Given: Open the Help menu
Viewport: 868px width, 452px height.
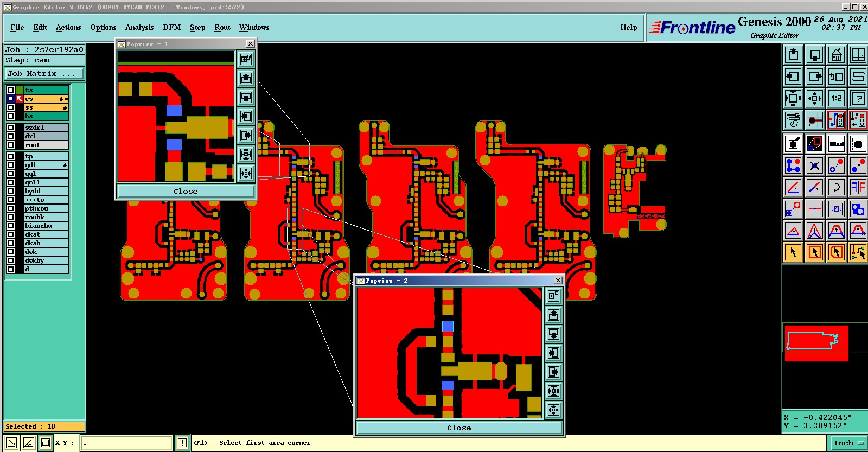Looking at the screenshot, I should click(629, 27).
